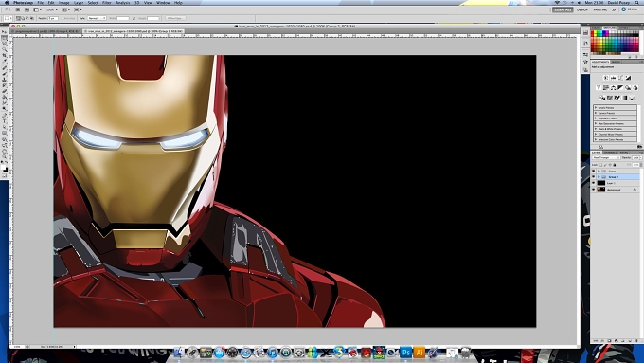The width and height of the screenshot is (644, 363).
Task: Switch to the Channels tab
Action: (610, 152)
